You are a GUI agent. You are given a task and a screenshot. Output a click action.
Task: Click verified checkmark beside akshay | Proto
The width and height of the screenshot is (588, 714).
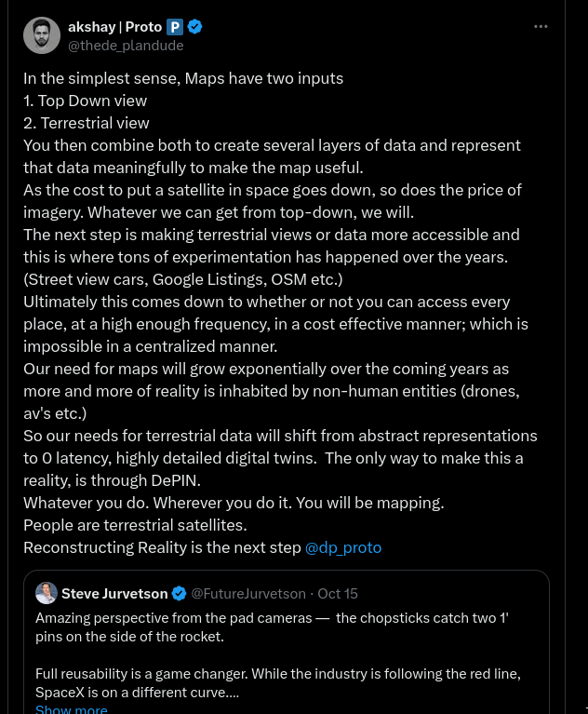195,27
